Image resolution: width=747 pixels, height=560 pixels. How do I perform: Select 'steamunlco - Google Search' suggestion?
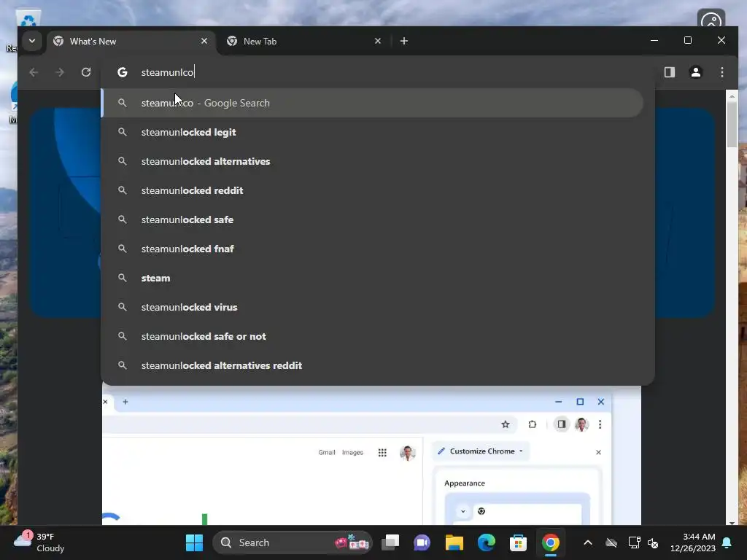[372, 103]
